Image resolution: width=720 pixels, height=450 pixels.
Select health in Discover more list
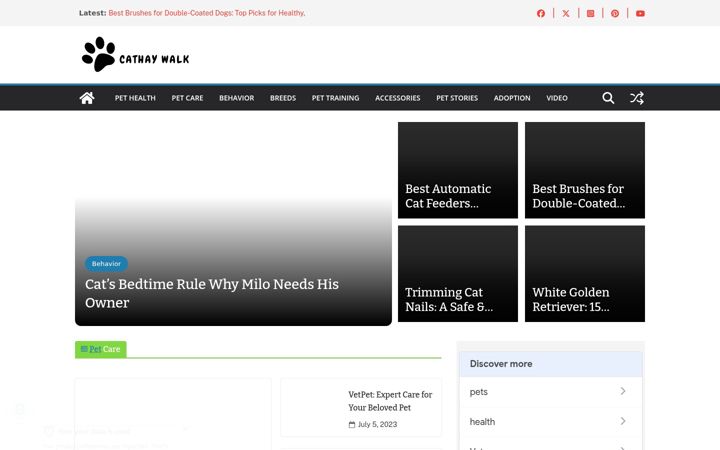click(x=551, y=422)
